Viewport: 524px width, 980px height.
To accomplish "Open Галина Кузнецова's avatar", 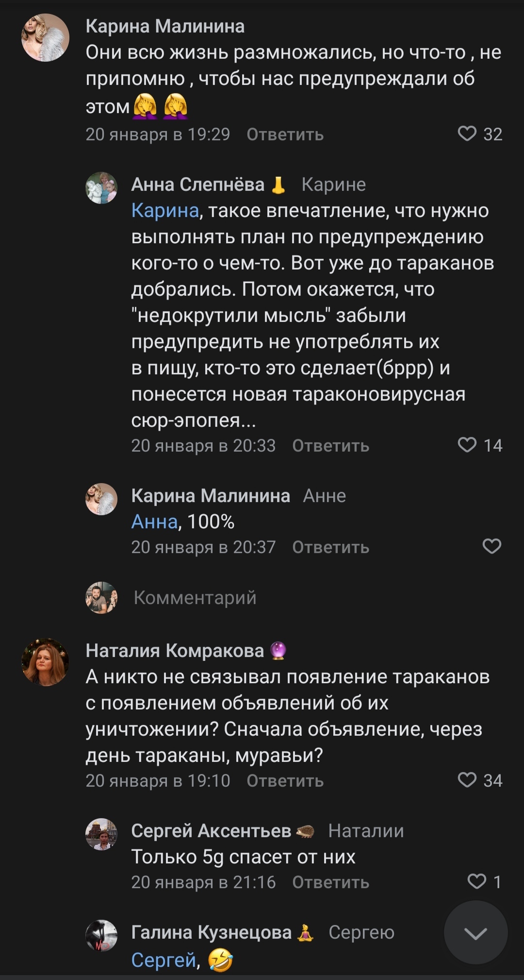I will pyautogui.click(x=101, y=935).
